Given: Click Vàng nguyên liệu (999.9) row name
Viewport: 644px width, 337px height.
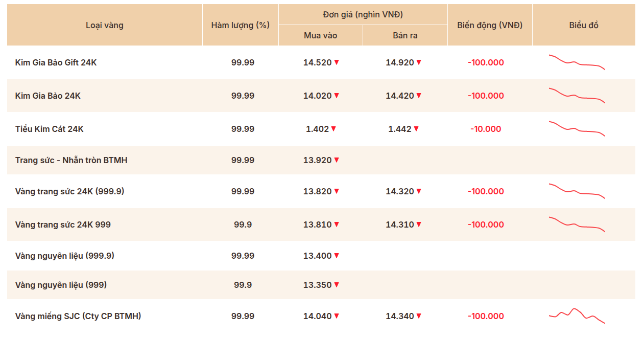Looking at the screenshot, I should [65, 256].
